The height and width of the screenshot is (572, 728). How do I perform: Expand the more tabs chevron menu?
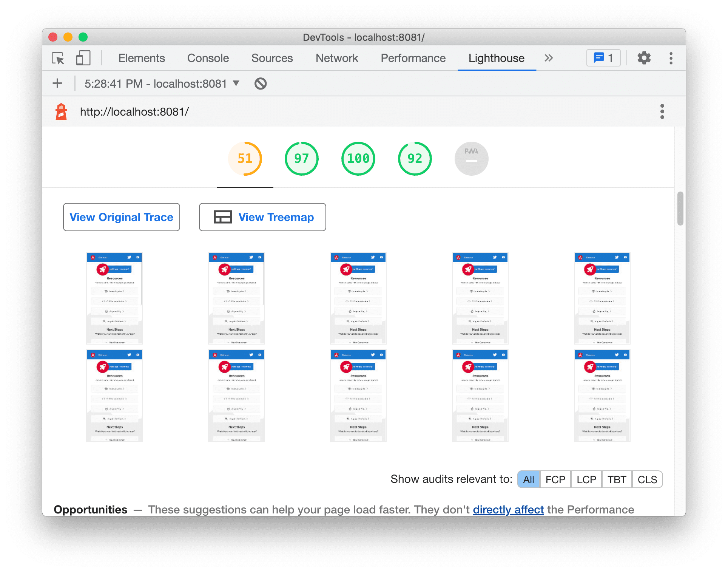click(549, 57)
